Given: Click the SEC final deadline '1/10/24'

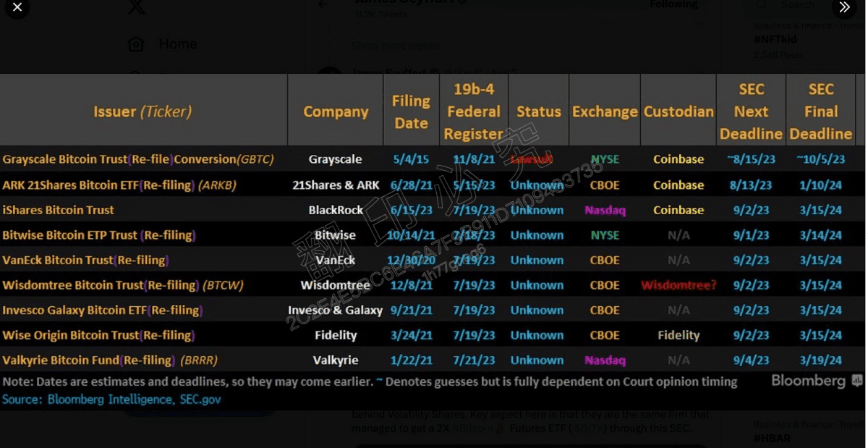Looking at the screenshot, I should tap(821, 185).
